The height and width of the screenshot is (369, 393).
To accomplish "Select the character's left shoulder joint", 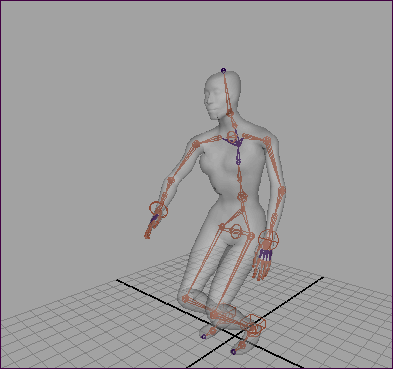I will click(x=267, y=141).
